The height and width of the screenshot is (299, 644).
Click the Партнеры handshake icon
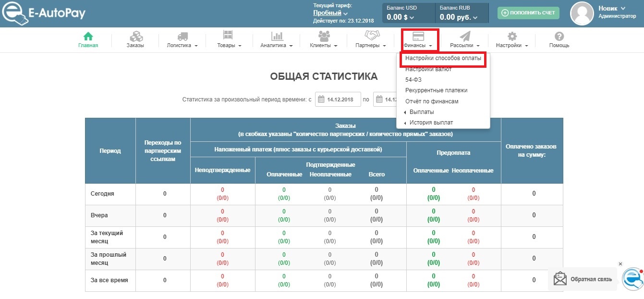click(x=371, y=37)
